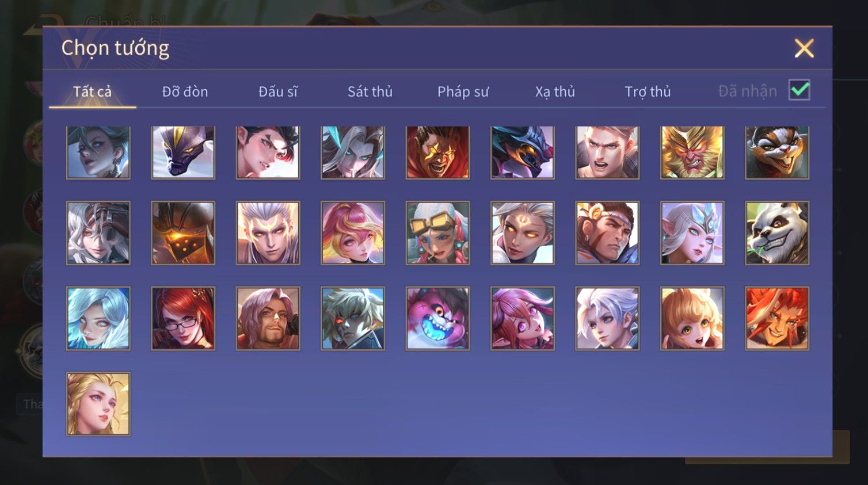Switch to the Đỡ đòn tab

(x=185, y=91)
